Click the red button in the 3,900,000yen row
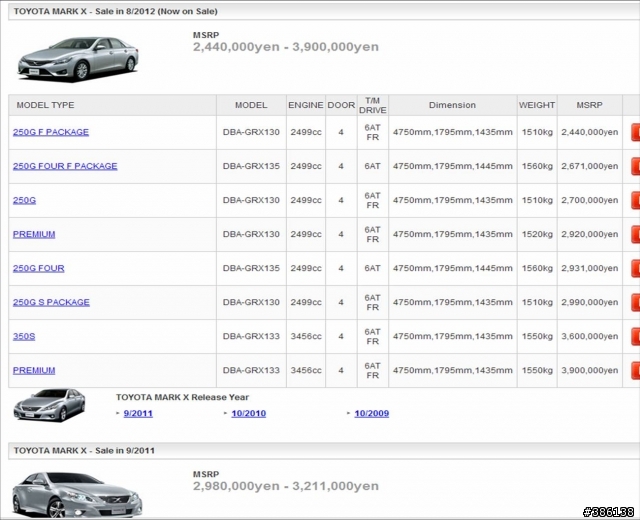 click(x=635, y=370)
